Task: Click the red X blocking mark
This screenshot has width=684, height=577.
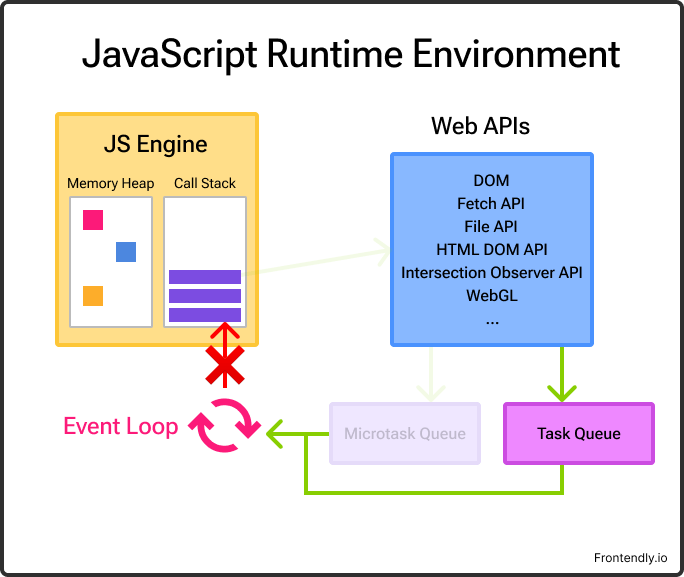Action: coord(225,368)
